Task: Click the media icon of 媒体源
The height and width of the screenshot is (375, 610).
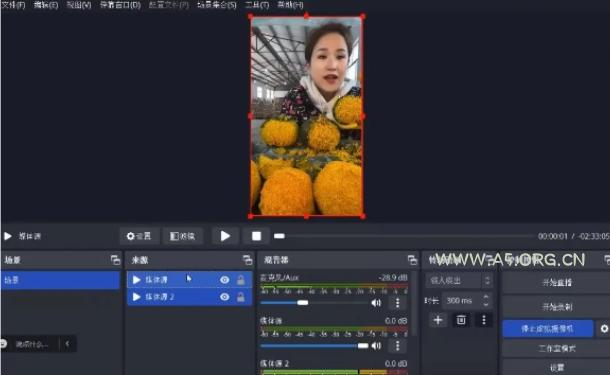Action: click(136, 280)
